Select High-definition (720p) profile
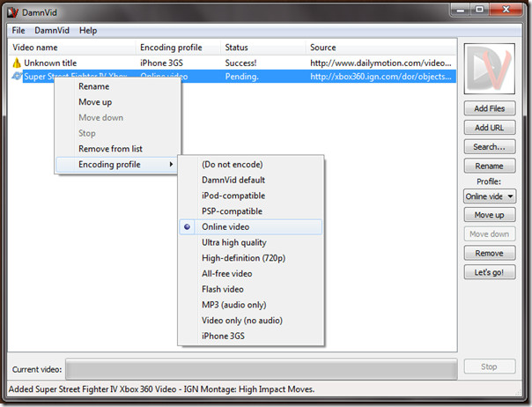The image size is (532, 407). pyautogui.click(x=250, y=258)
